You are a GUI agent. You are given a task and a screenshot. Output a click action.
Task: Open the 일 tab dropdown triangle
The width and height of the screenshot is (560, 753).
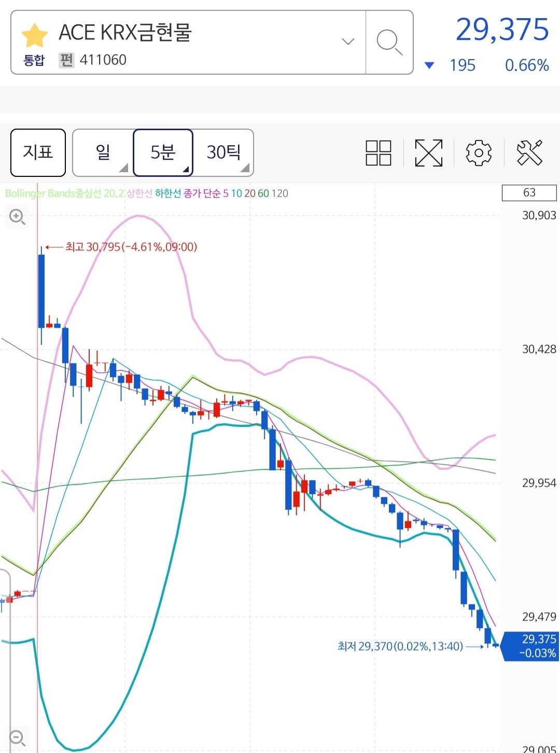click(x=124, y=168)
